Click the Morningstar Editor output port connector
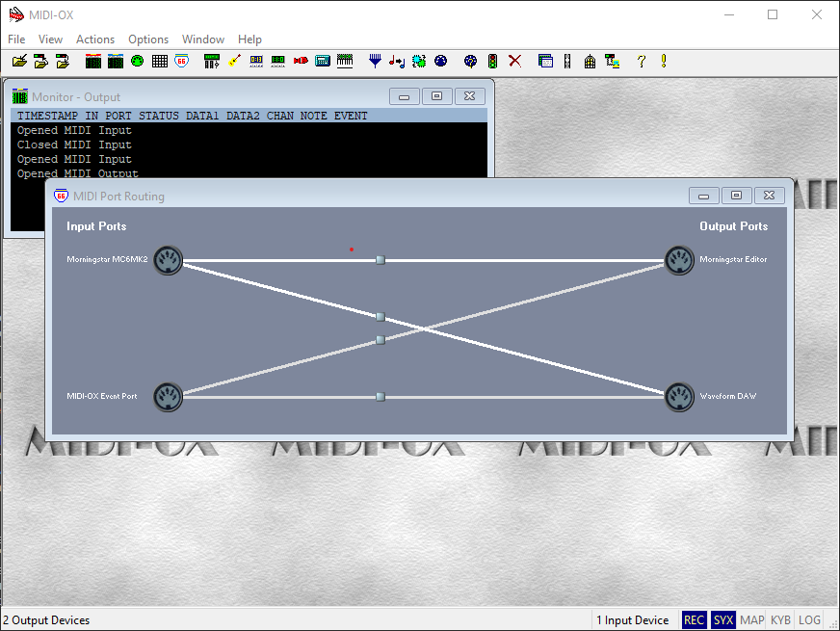The image size is (840, 631). (678, 260)
